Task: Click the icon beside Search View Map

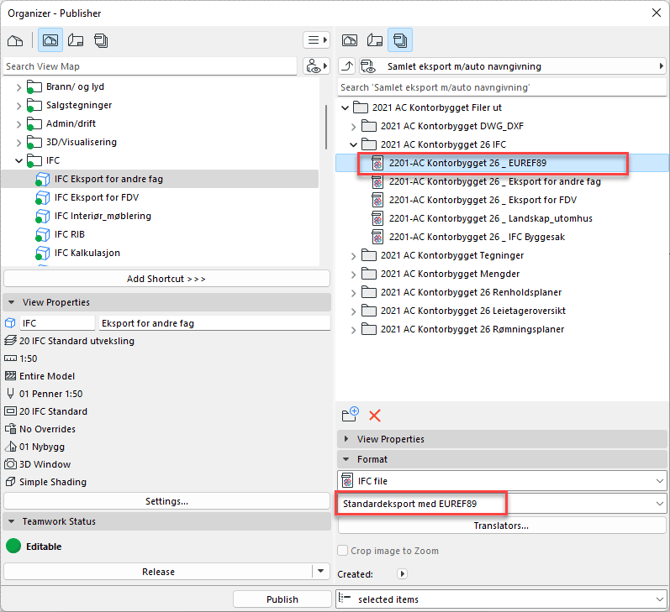Action: tap(316, 67)
